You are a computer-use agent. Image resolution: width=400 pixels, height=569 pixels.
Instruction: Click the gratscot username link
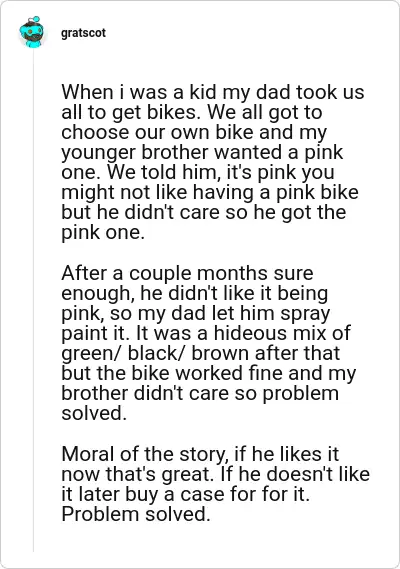[x=83, y=33]
